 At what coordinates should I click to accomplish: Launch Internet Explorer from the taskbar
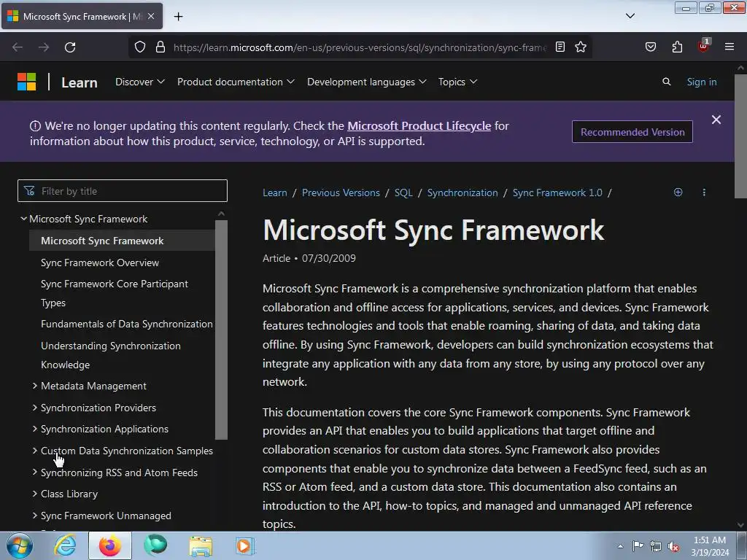tap(65, 545)
